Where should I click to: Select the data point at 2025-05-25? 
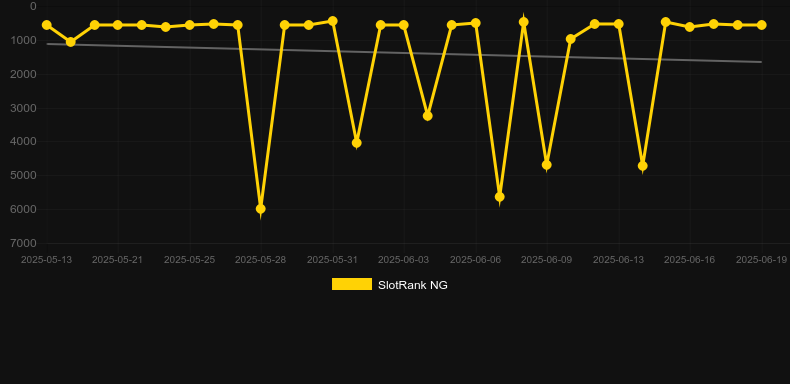[x=189, y=25]
